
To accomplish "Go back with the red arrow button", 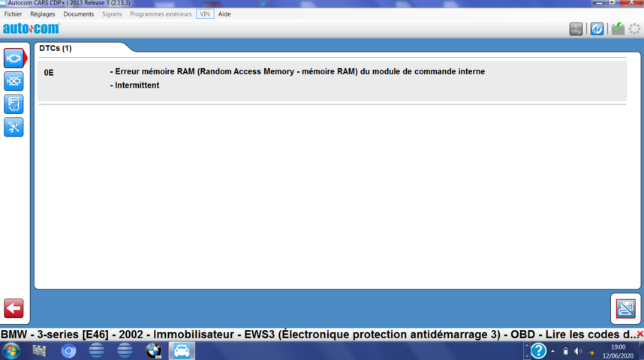I will tap(14, 308).
